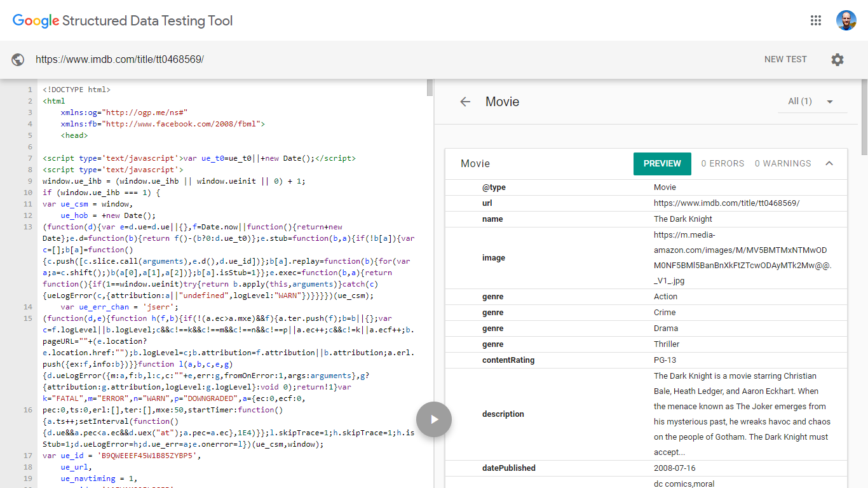
Task: Open the settings gear icon
Action: [x=837, y=59]
